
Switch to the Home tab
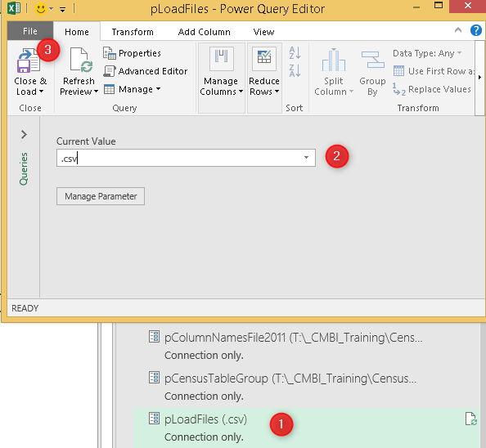(77, 32)
